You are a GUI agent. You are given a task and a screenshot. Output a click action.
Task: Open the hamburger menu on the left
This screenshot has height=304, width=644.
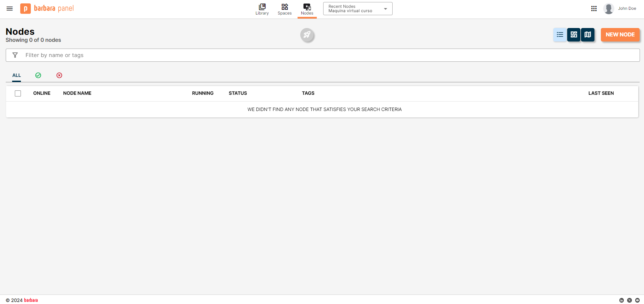[x=9, y=8]
